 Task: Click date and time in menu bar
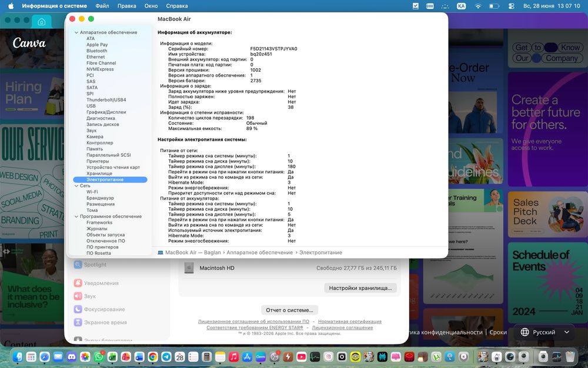coord(552,6)
